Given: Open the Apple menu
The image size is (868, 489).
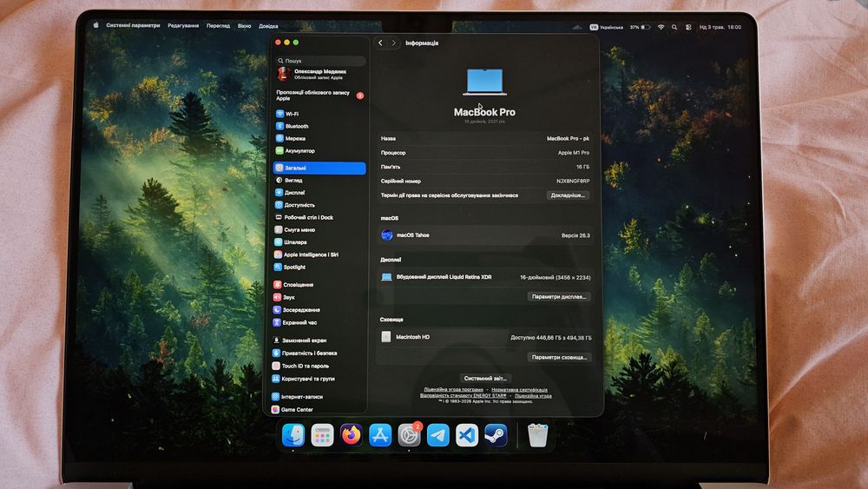Looking at the screenshot, I should coord(95,25).
